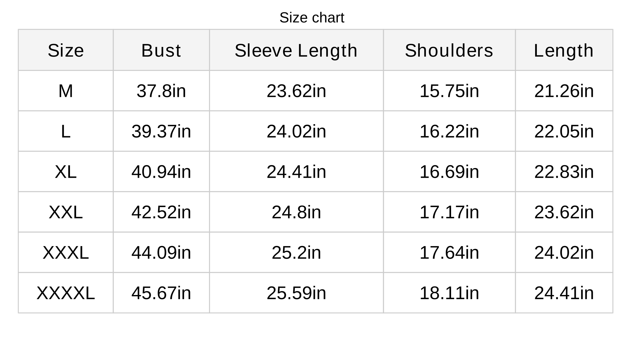Image resolution: width=644 pixels, height=353 pixels.
Task: Click the M size row label
Action: pos(66,91)
